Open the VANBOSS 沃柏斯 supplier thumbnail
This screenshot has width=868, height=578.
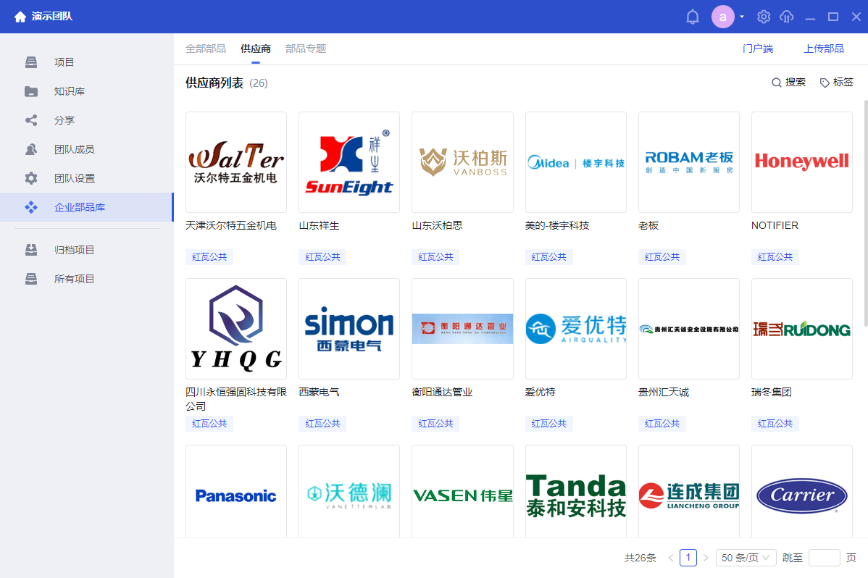pos(462,162)
